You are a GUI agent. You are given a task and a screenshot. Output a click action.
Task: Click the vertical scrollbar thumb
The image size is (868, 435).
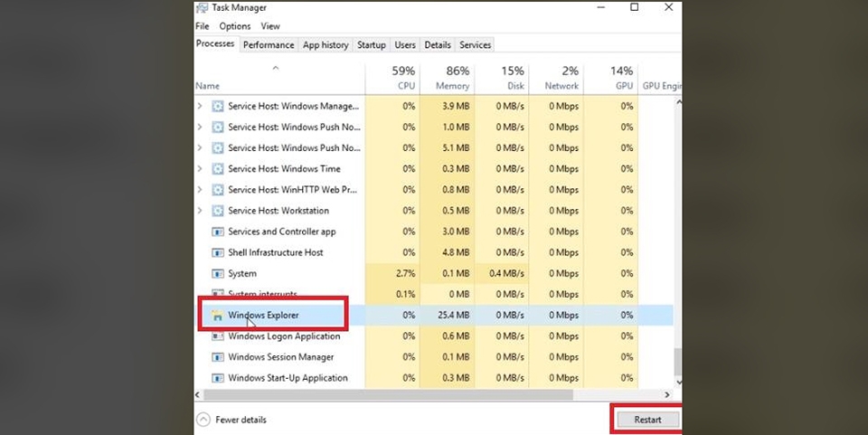pos(678,362)
